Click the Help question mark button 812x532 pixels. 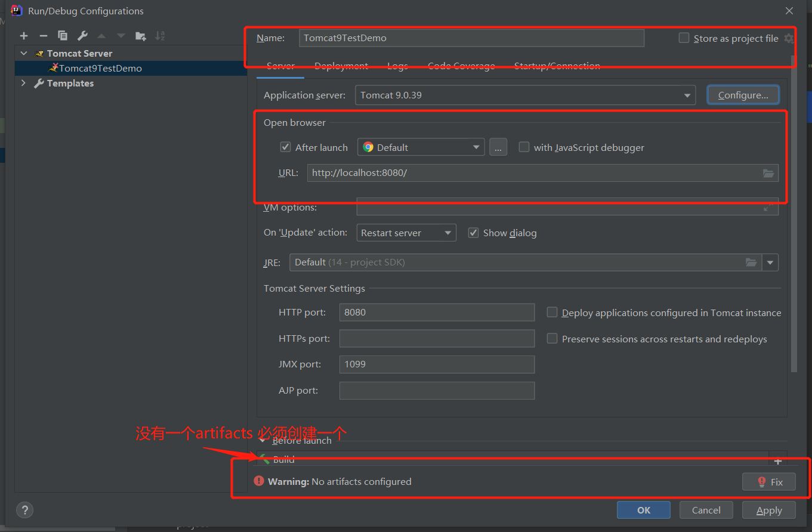24,510
